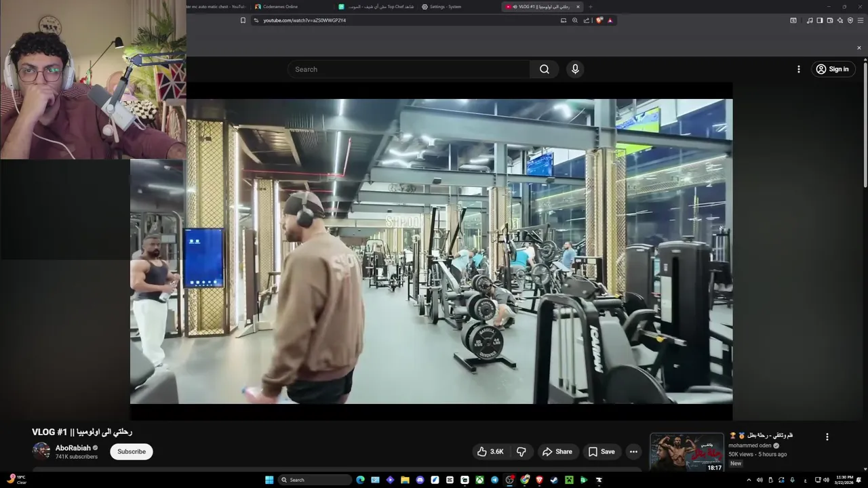This screenshot has width=868, height=488.
Task: Dismiss banner with the X near top right
Action: [x=859, y=48]
